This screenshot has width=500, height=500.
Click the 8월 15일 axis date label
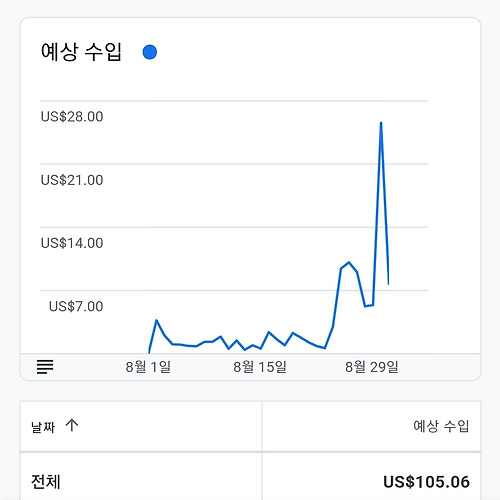(260, 367)
